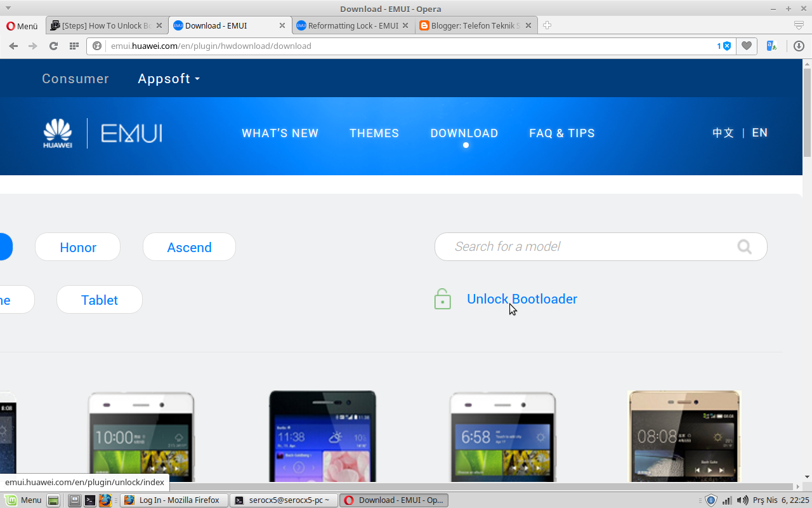This screenshot has height=508, width=812.
Task: Switch language to Chinese (中文)
Action: pyautogui.click(x=723, y=133)
